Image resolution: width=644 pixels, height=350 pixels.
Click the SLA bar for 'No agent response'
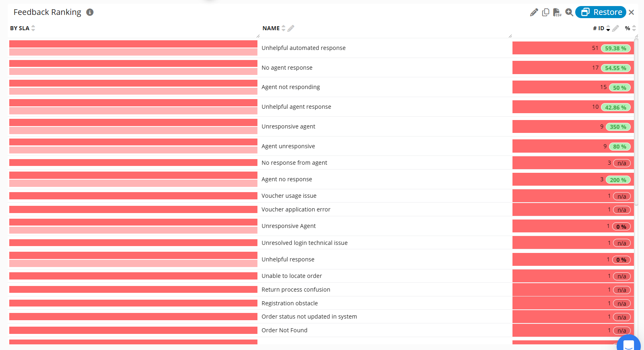[133, 68]
